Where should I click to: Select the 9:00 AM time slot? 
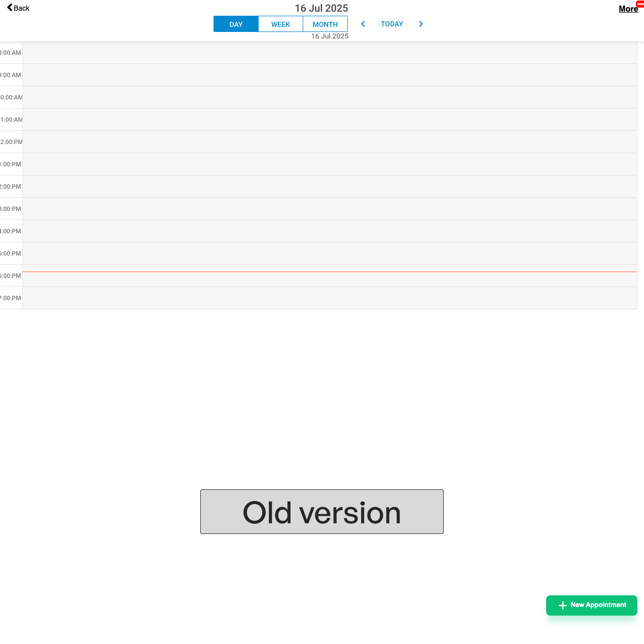pyautogui.click(x=330, y=75)
